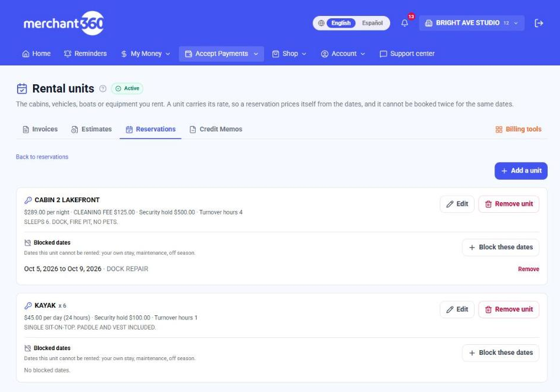Open Support center

pyautogui.click(x=407, y=54)
